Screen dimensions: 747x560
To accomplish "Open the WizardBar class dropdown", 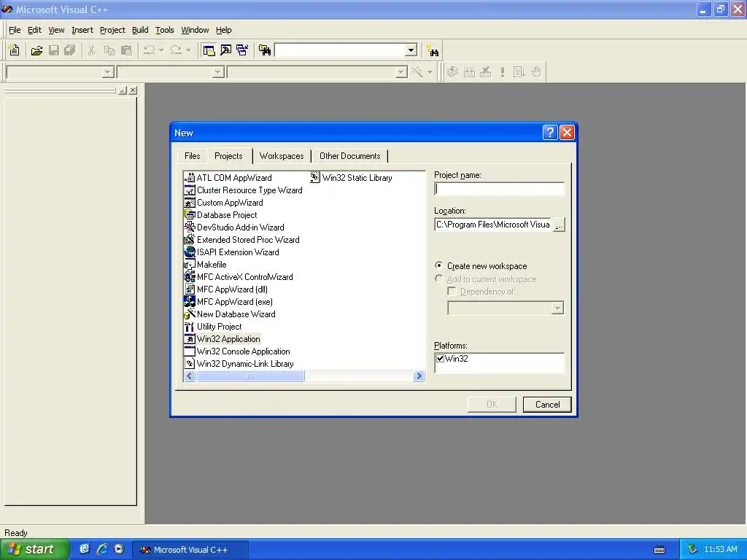I will [x=108, y=72].
